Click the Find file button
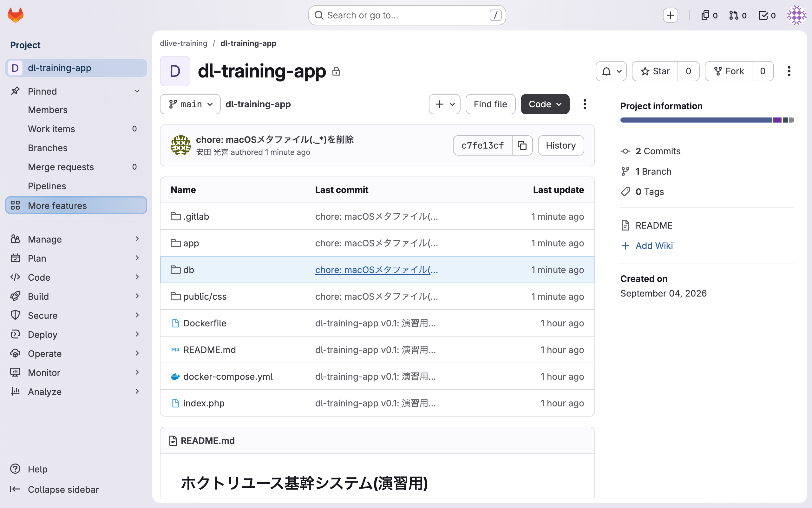812x508 pixels. point(490,104)
